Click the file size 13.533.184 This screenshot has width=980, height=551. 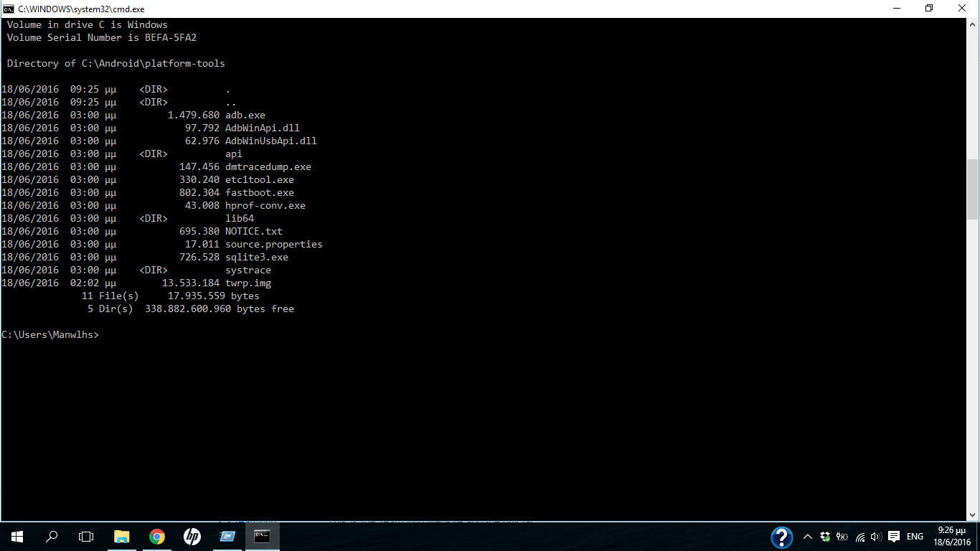(191, 283)
